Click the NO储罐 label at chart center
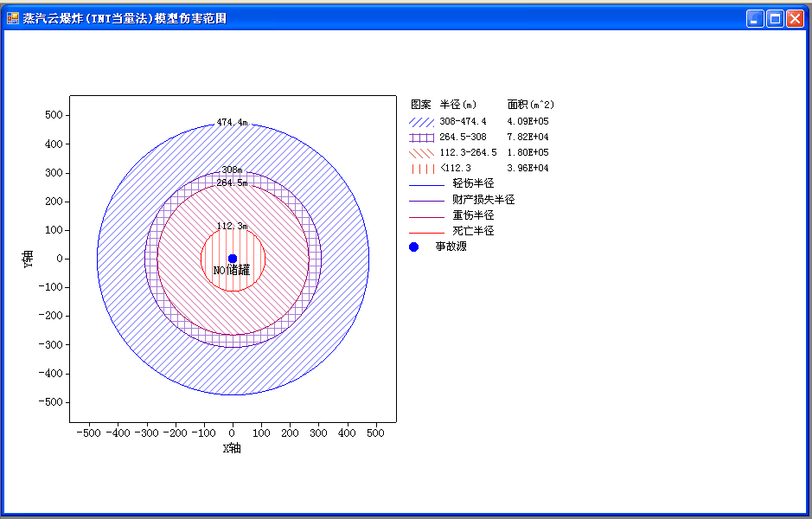The image size is (812, 519). (232, 270)
